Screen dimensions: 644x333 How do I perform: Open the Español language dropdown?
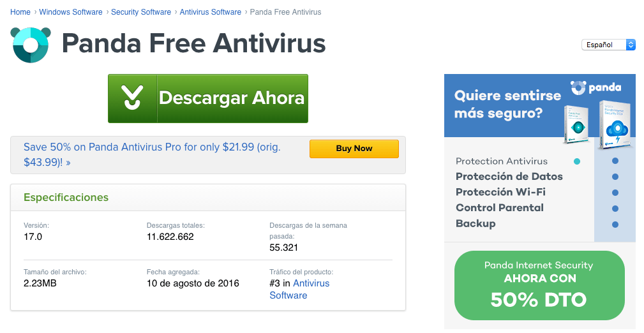(x=608, y=45)
